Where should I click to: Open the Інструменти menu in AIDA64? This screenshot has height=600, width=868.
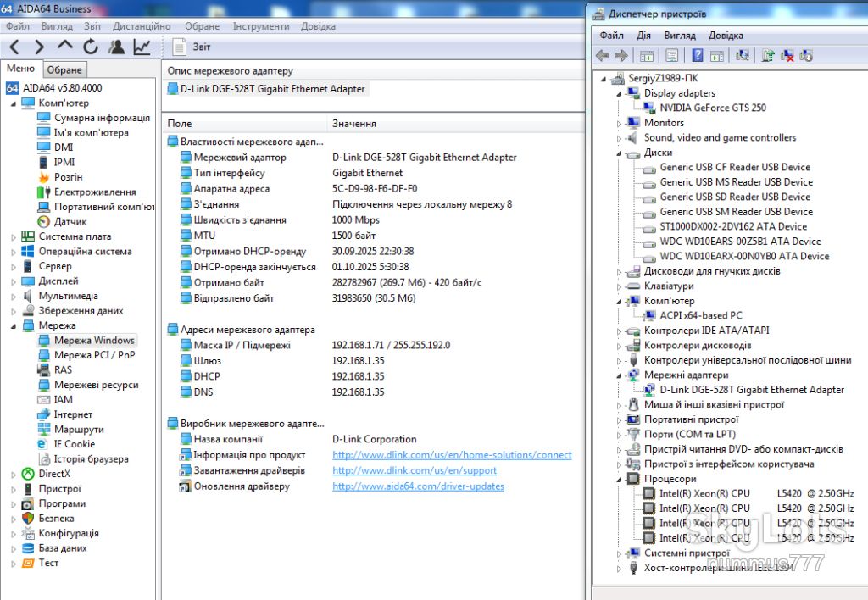coord(261,26)
